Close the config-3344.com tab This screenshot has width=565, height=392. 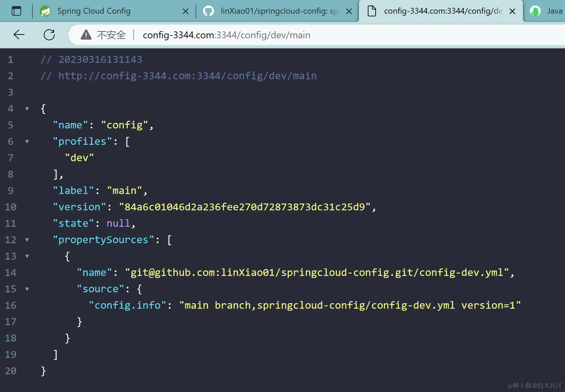coord(512,11)
